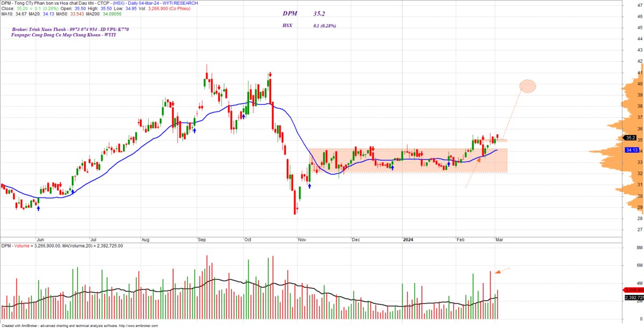Click the 'Oct' month marker on time axis
This screenshot has height=328, width=644.
point(248,241)
